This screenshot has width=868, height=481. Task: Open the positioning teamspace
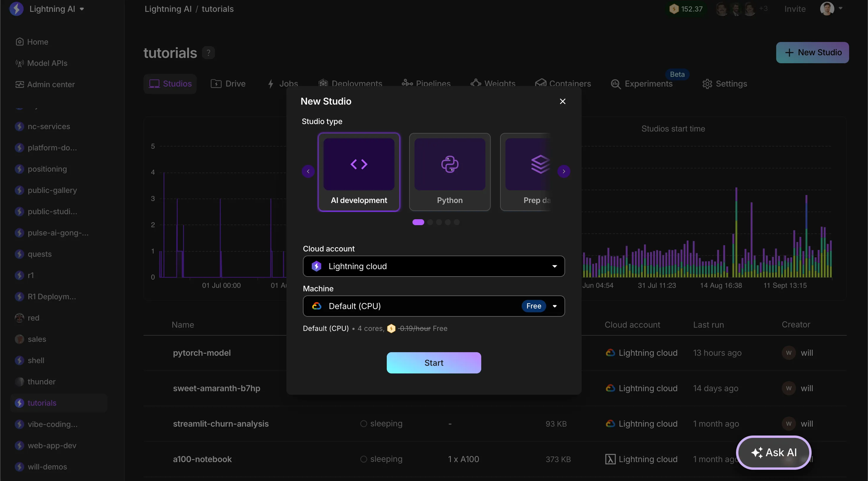pos(41,169)
